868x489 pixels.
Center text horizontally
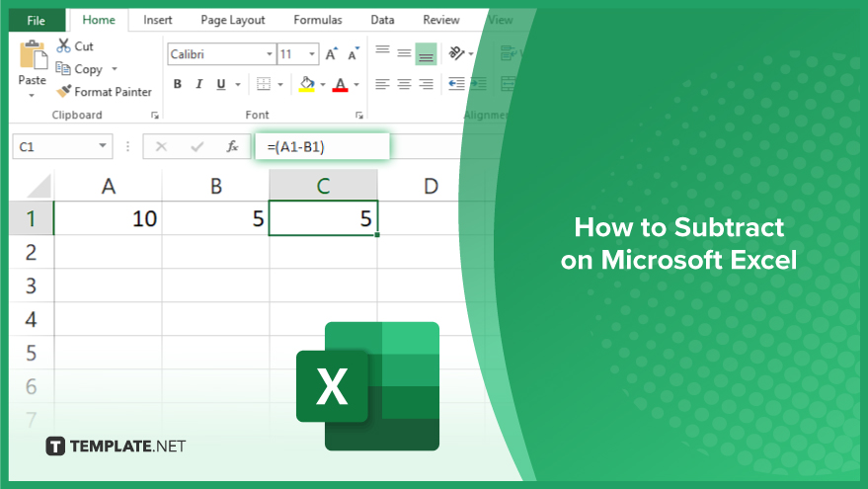tap(404, 84)
